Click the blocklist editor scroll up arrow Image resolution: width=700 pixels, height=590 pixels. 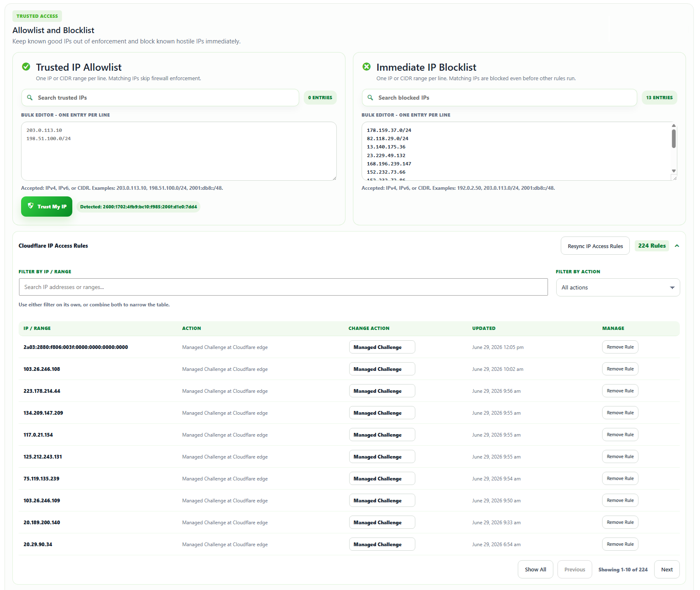(674, 125)
